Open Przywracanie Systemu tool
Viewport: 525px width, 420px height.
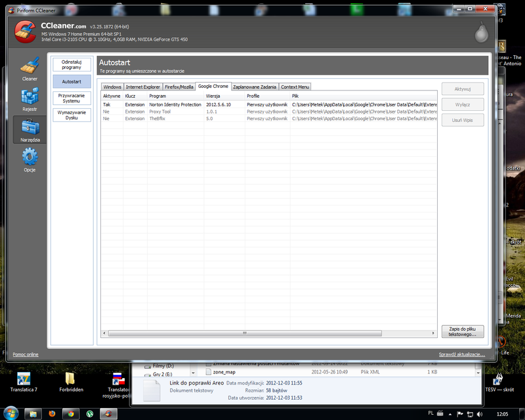[72, 98]
